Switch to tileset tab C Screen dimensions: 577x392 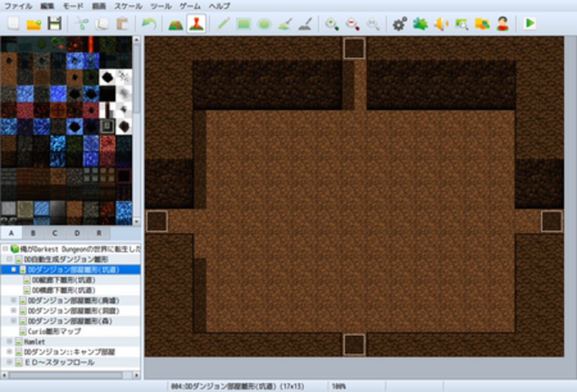click(55, 233)
